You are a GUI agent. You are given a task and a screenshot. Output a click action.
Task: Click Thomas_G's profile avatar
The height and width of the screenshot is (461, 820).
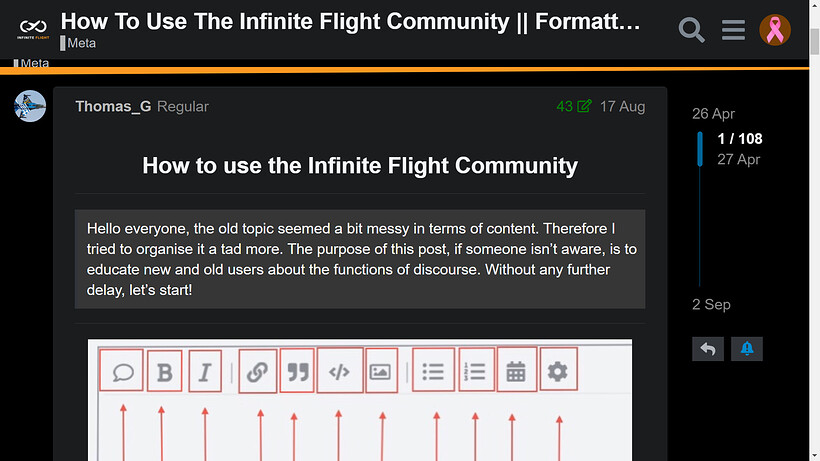30,106
